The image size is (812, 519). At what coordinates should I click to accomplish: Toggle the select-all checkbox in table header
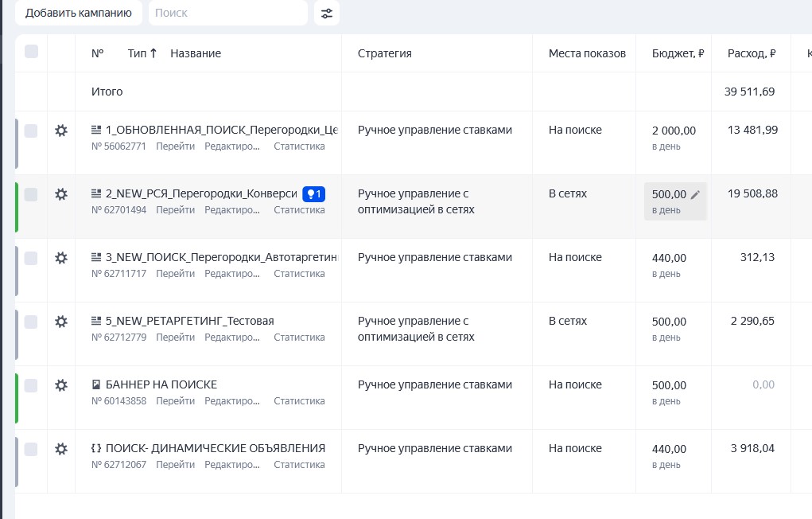(x=31, y=51)
